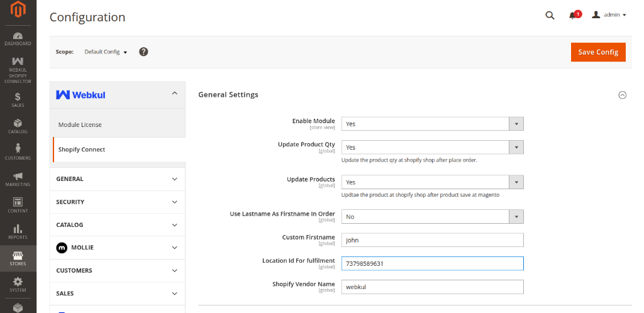Click the Webkul logo in config panel
The width and height of the screenshot is (644, 313).
tap(80, 95)
